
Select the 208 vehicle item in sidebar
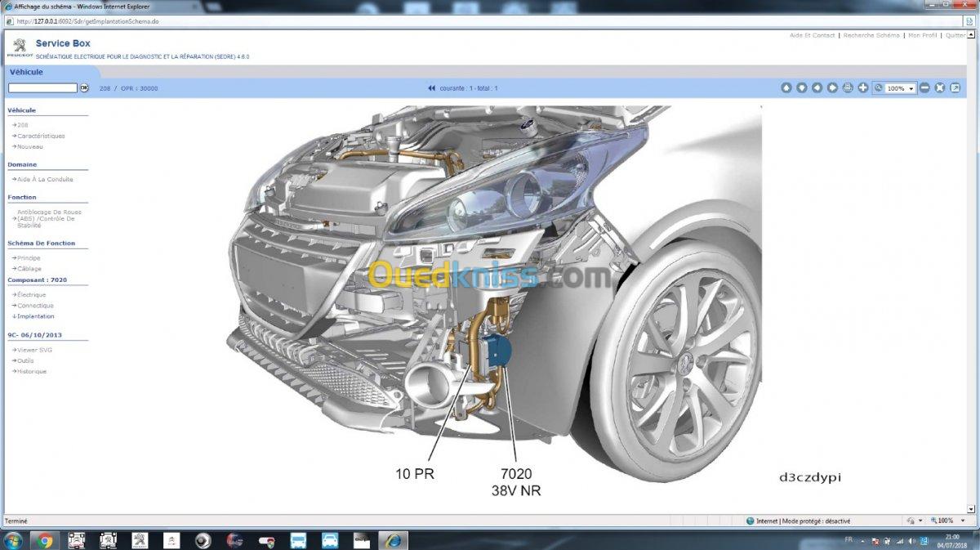point(23,125)
